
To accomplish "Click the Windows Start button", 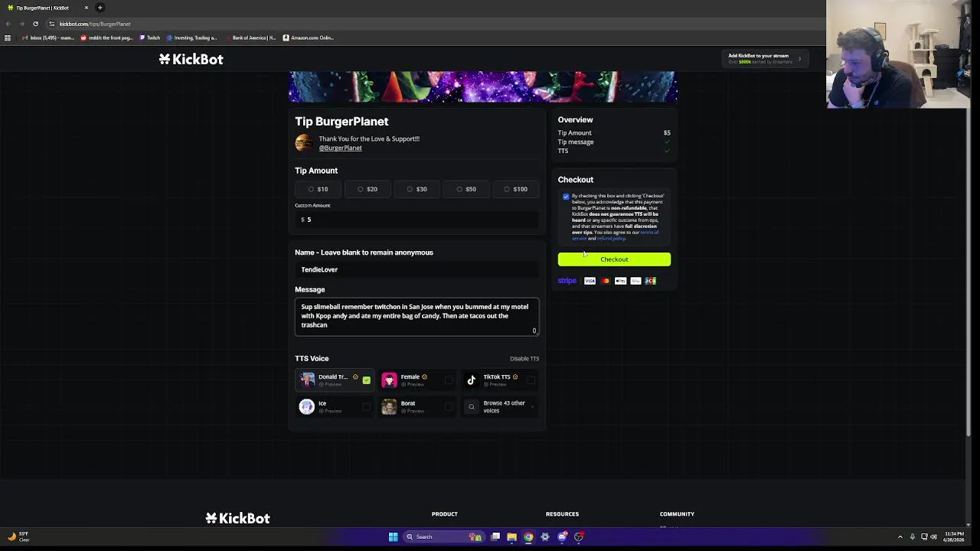I will click(393, 536).
